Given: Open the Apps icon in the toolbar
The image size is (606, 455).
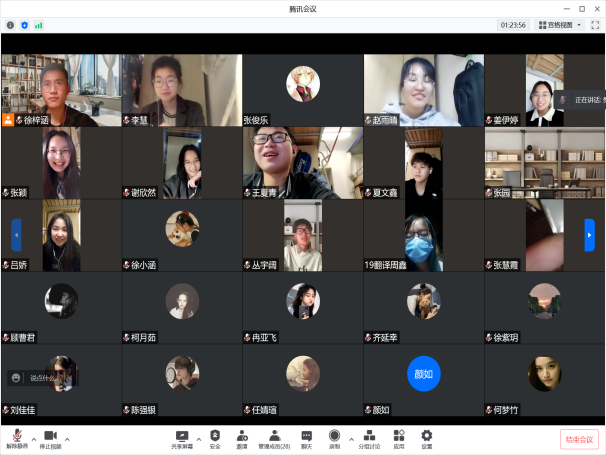Looking at the screenshot, I should tap(399, 437).
